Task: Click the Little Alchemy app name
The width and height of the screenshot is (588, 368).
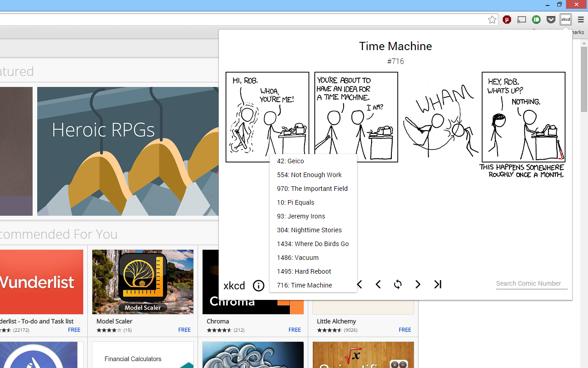Action: pos(336,321)
